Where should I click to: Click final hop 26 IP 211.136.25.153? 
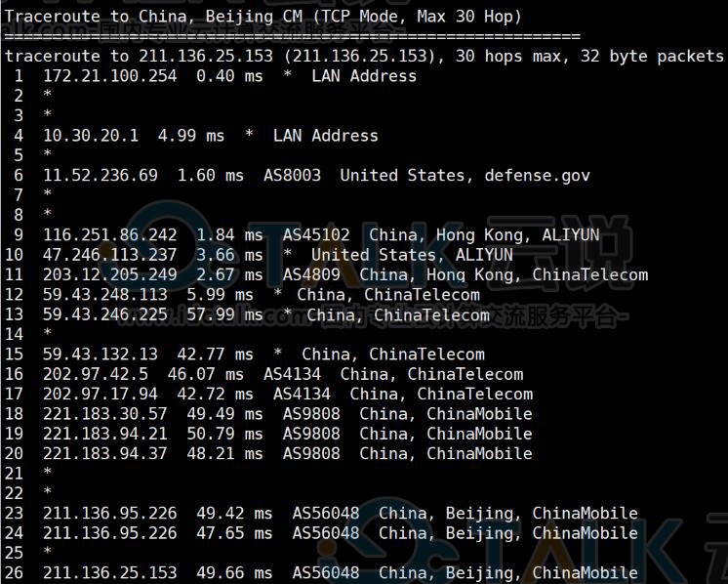point(109,573)
